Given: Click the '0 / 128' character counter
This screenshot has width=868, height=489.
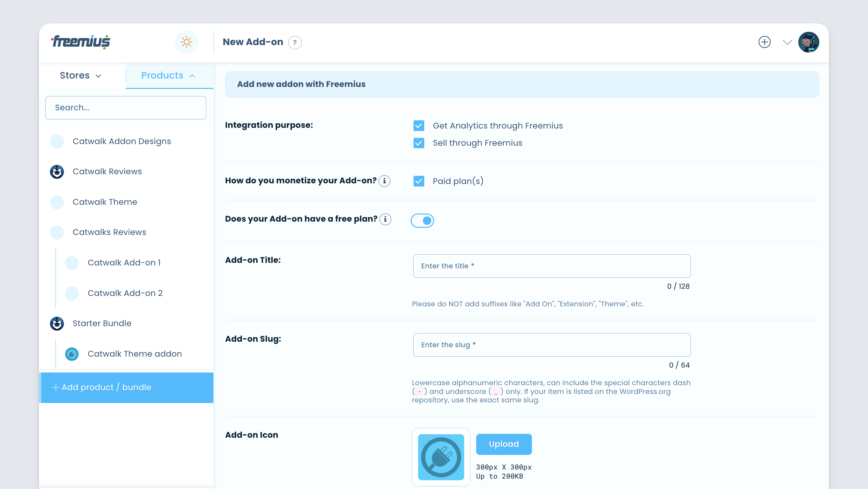Looking at the screenshot, I should pos(678,287).
